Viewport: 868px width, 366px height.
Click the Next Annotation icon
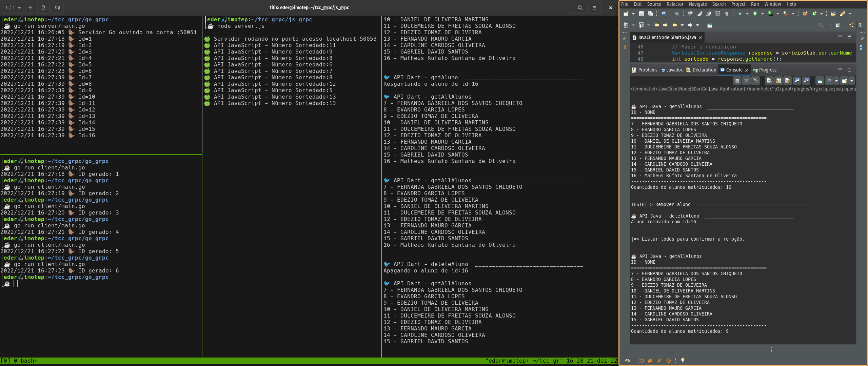[626, 25]
